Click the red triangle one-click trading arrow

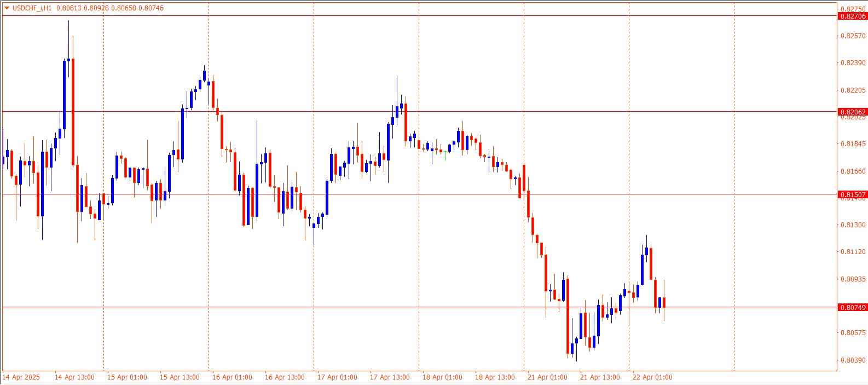[x=7, y=8]
